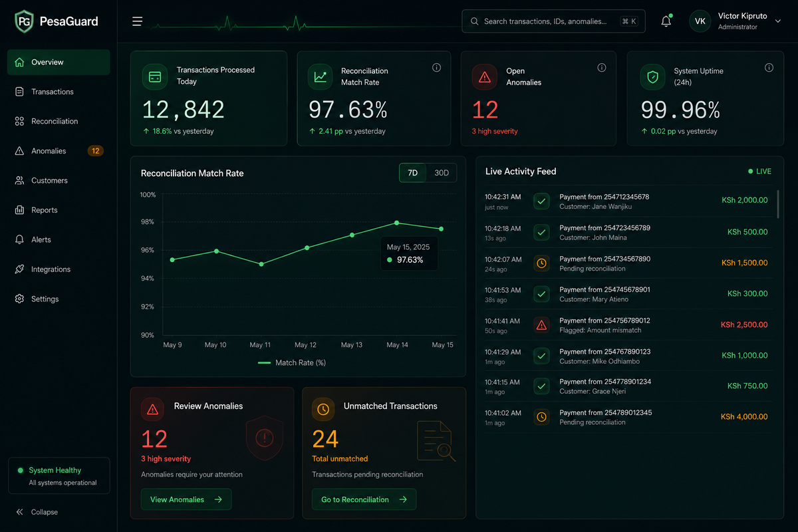The height and width of the screenshot is (532, 798).
Task: Click the Alerts bell icon in sidebar
Action: [x=19, y=239]
